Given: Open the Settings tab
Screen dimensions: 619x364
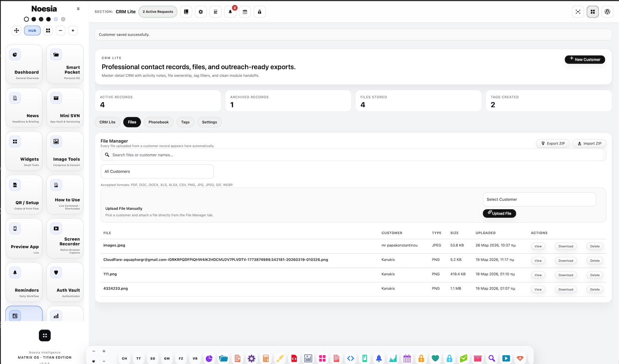Looking at the screenshot, I should [x=209, y=122].
